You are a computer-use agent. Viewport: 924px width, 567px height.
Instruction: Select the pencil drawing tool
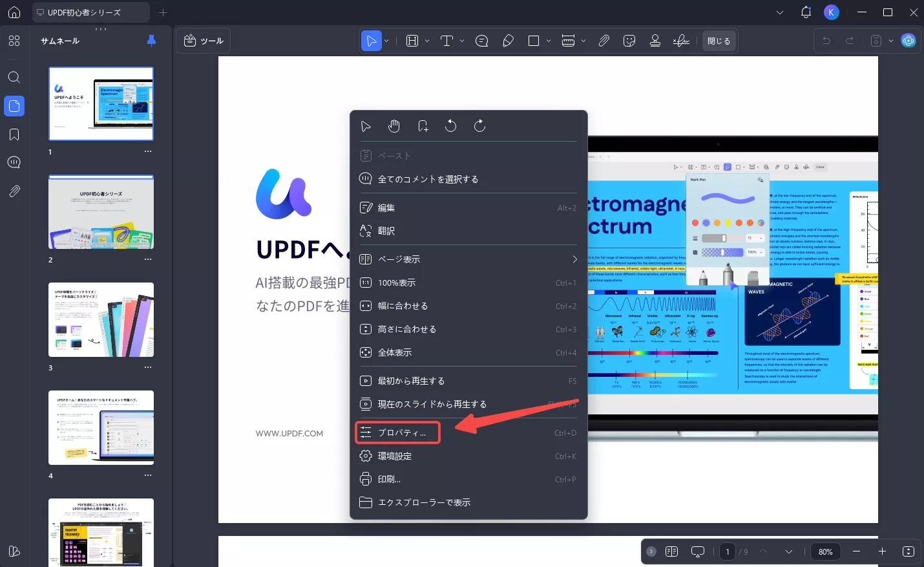coord(509,41)
